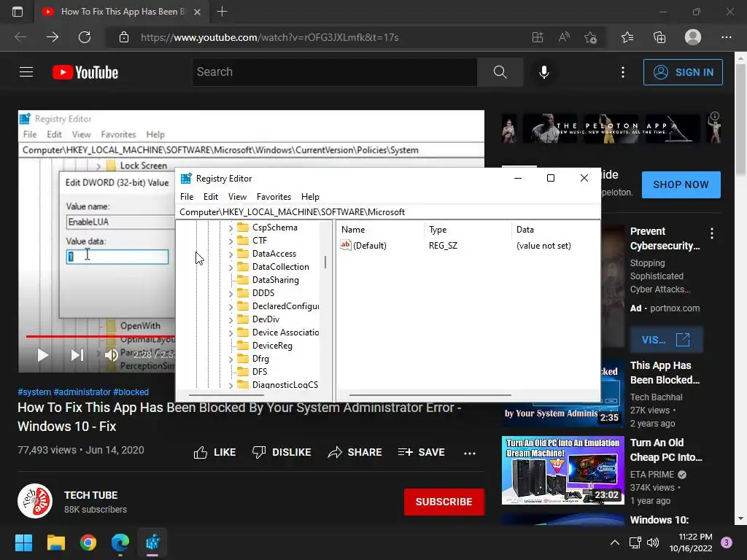Expand the DevDiv registry key

231,320
